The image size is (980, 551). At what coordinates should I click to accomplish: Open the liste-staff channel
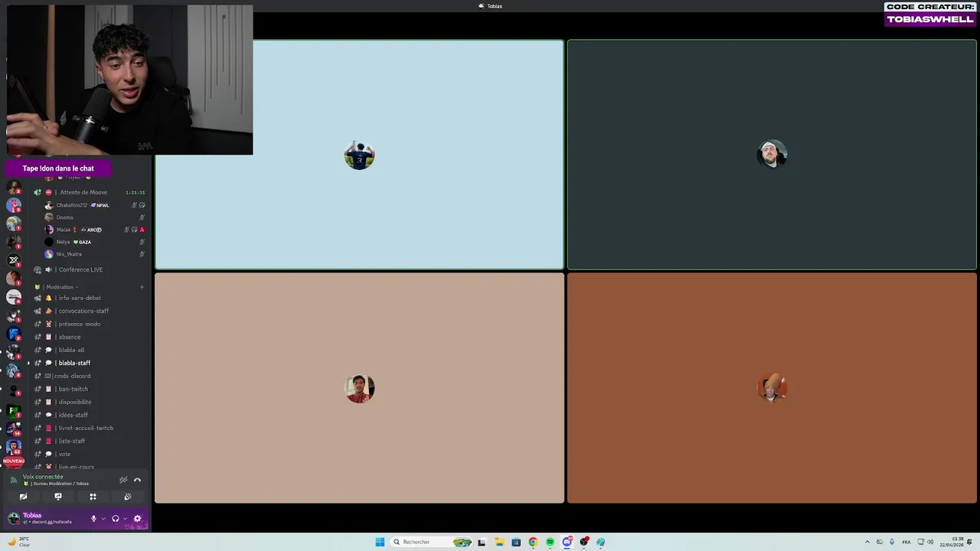[x=89, y=441]
